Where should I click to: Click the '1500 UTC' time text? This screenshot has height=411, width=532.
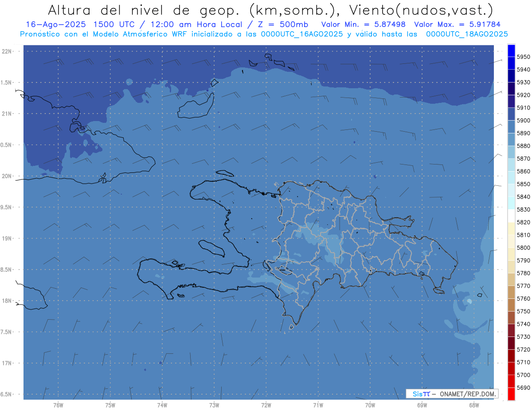(114, 24)
